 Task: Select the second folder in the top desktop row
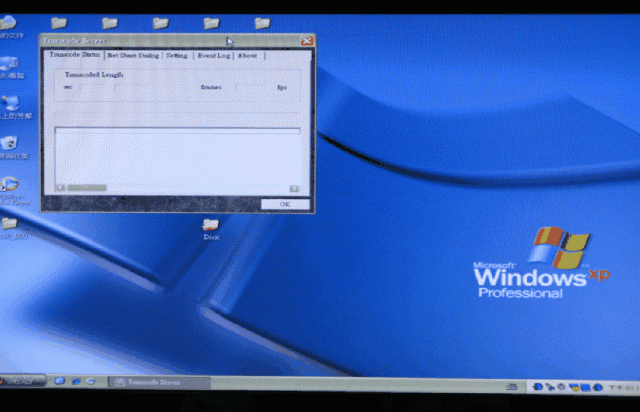(109, 23)
